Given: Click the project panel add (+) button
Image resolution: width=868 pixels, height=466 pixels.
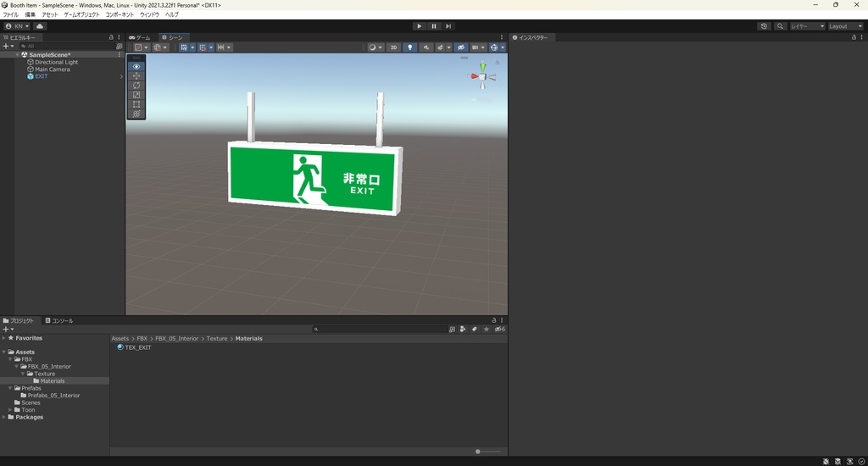Looking at the screenshot, I should 8,330.
